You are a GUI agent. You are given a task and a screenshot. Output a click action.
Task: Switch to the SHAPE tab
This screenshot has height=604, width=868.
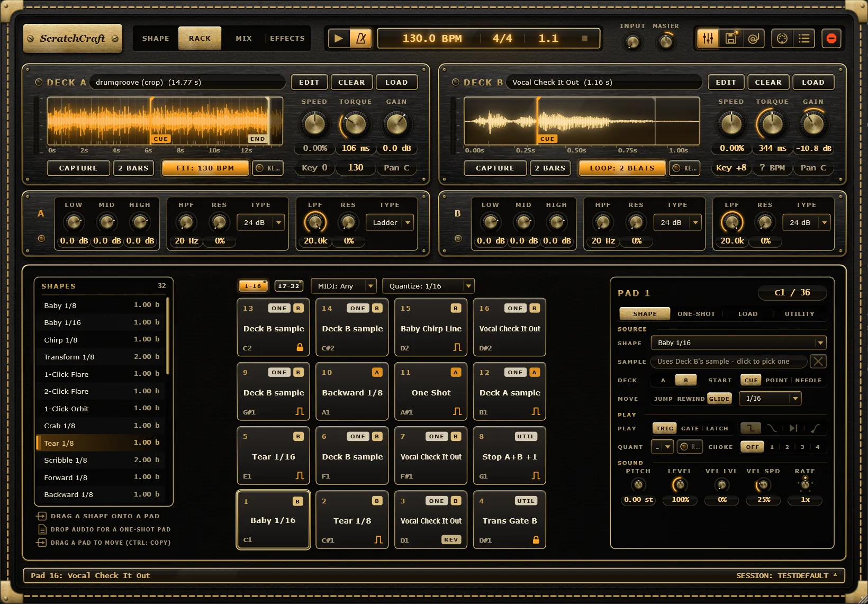click(x=156, y=38)
